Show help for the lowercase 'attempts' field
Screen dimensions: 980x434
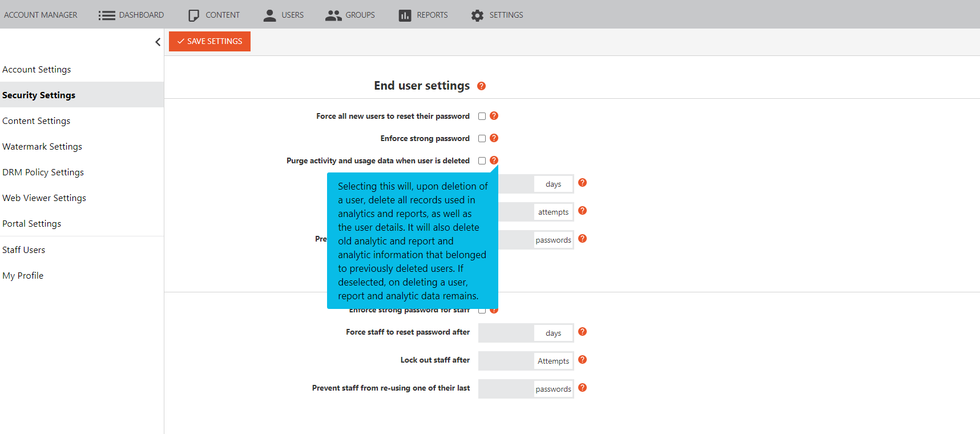pos(582,211)
